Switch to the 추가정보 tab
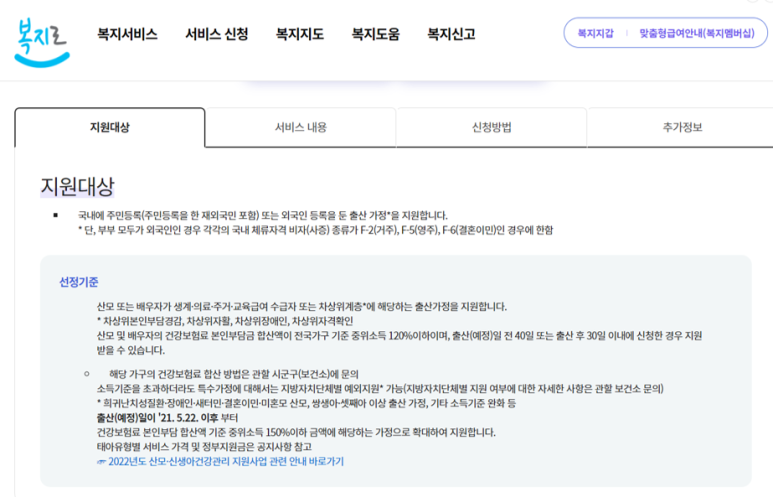 coord(682,127)
